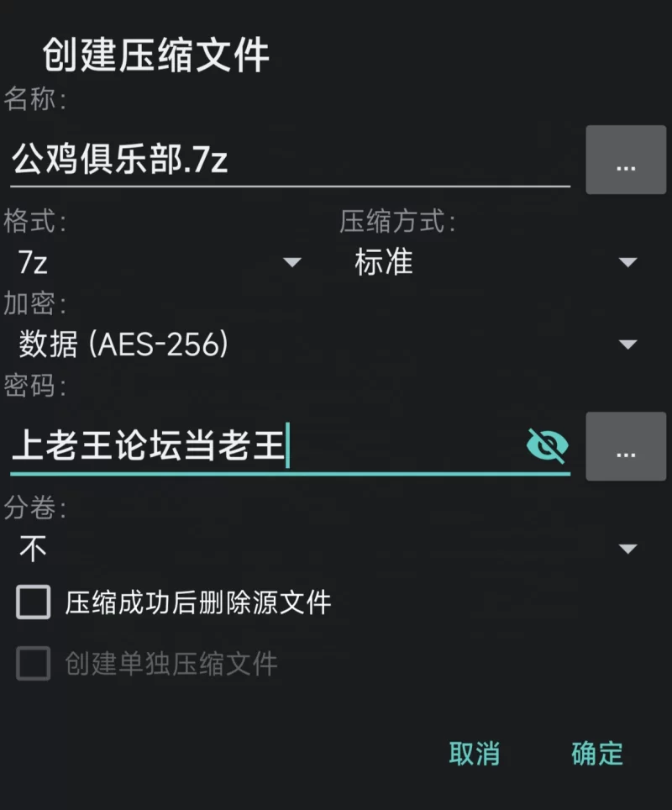672x810 pixels.
Task: Tap the 数据 (AES-256) encryption text
Action: click(x=123, y=344)
